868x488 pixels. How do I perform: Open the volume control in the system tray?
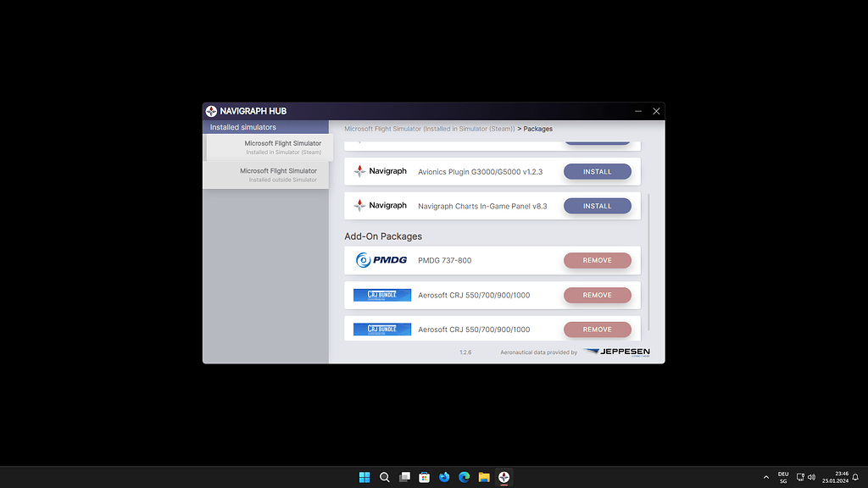click(810, 477)
